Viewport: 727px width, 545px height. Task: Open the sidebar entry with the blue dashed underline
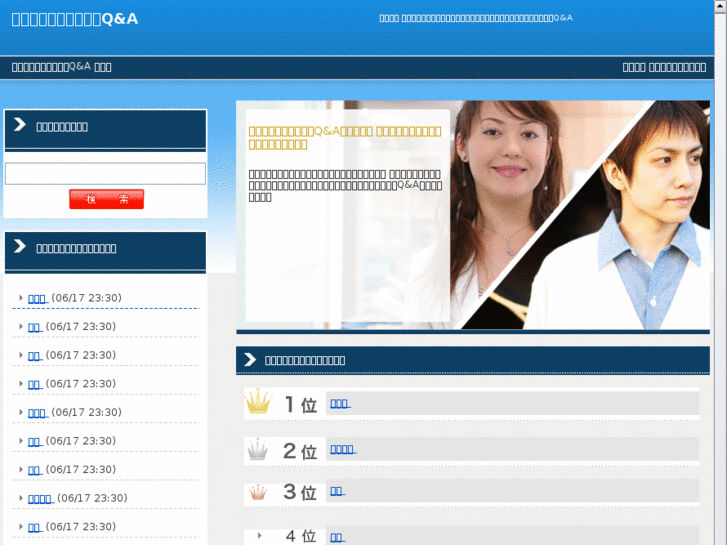click(x=38, y=298)
